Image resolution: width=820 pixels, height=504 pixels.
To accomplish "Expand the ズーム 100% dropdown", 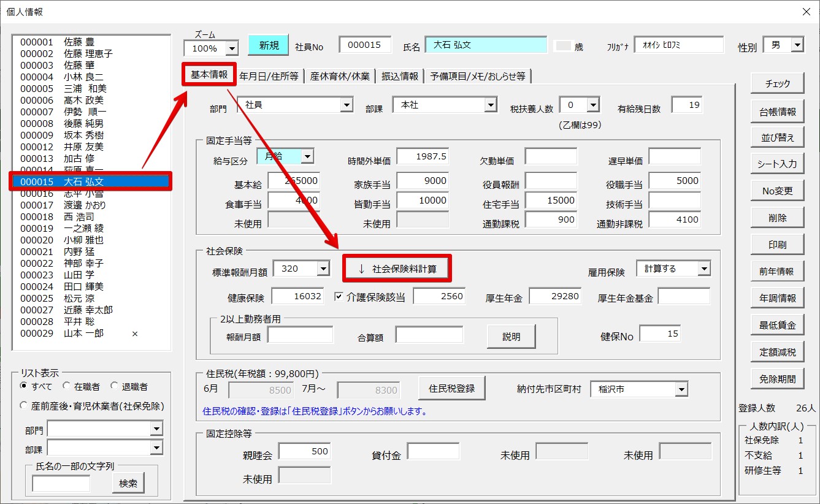I will 232,48.
